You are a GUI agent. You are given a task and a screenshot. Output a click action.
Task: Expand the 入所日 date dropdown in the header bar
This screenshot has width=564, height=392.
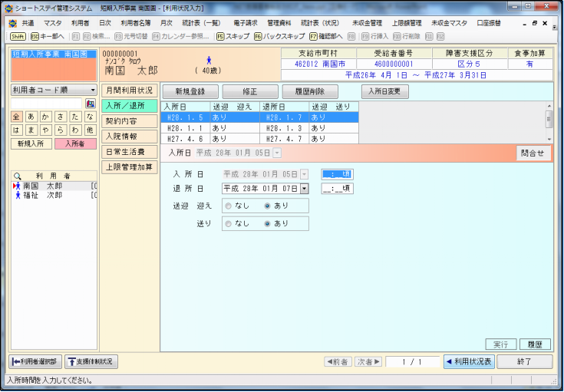(x=277, y=153)
